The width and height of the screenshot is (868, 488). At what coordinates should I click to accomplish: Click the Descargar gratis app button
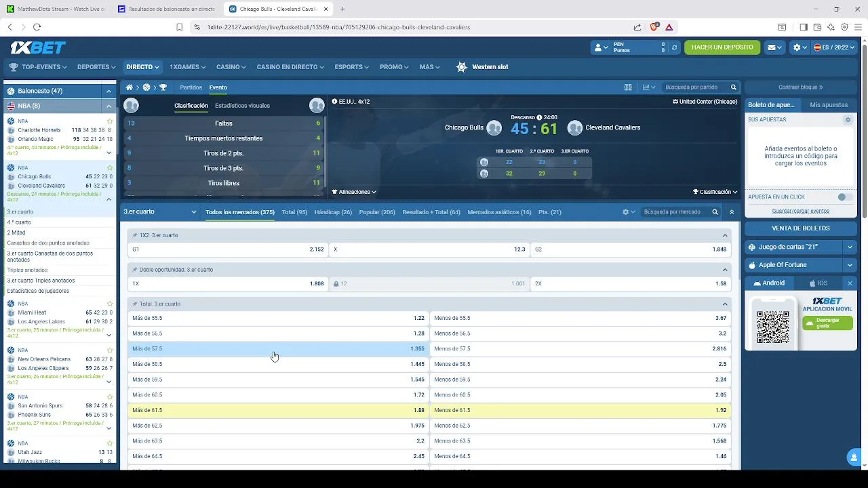pos(827,323)
